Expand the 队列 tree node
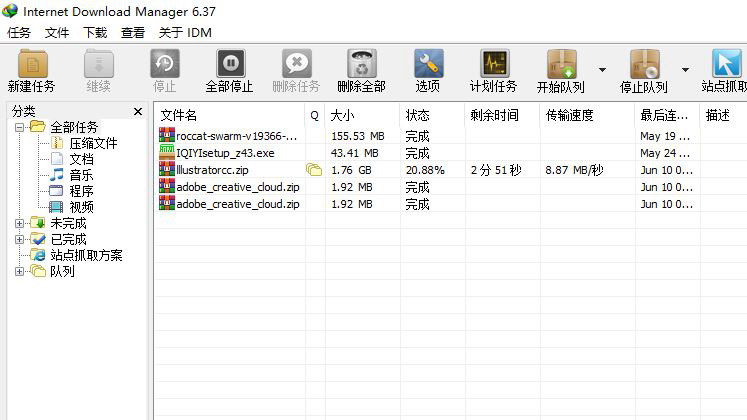This screenshot has width=747, height=420. click(19, 271)
